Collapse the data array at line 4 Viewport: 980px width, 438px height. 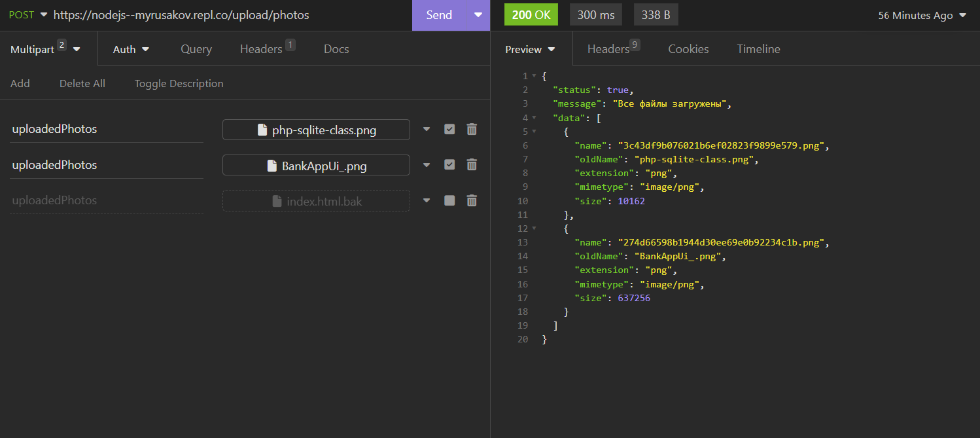click(x=534, y=118)
